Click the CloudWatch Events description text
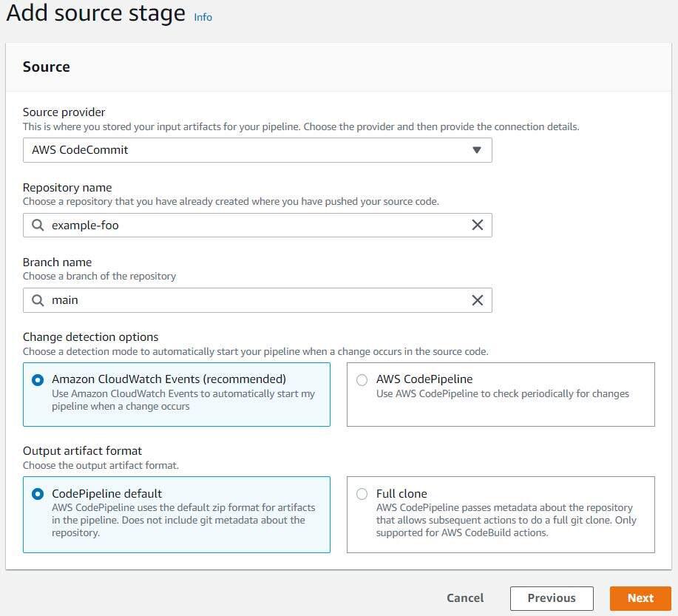678x616 pixels. click(183, 400)
